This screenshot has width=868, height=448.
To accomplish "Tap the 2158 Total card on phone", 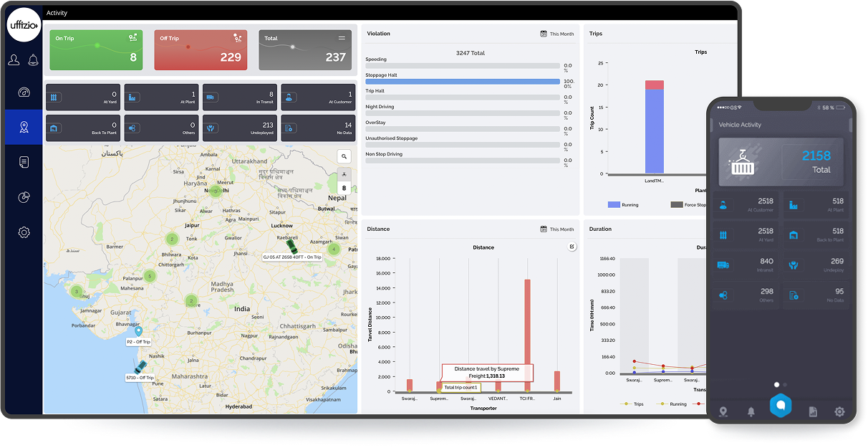I will point(781,162).
